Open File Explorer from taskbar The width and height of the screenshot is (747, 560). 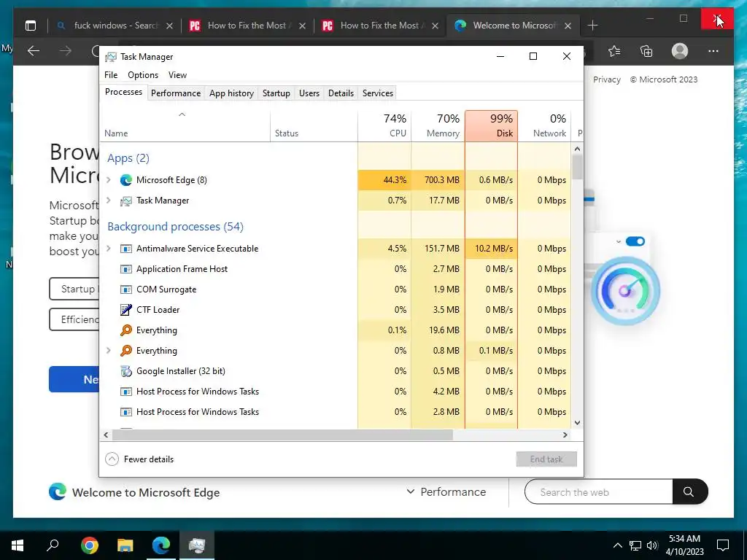(x=125, y=545)
